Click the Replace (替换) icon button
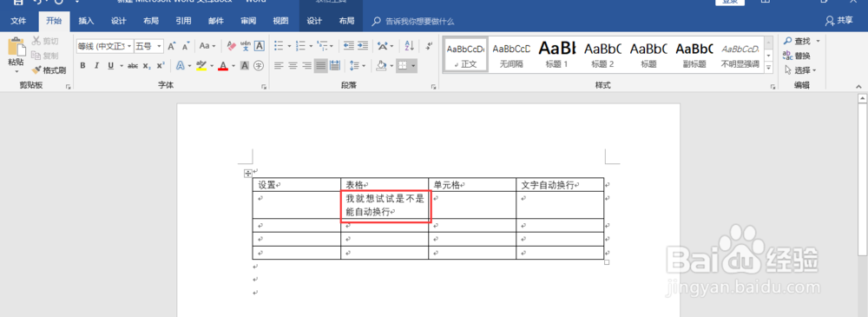Screen dimensions: 868x317 [x=797, y=56]
